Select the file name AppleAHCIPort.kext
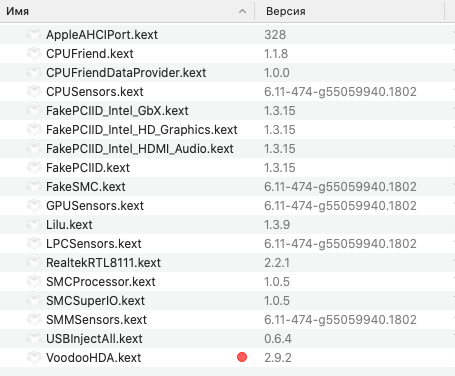The height and width of the screenshot is (376, 455). click(x=102, y=35)
